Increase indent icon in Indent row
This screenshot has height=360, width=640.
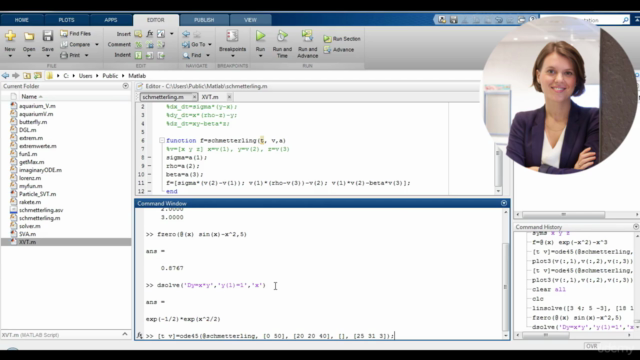150,55
